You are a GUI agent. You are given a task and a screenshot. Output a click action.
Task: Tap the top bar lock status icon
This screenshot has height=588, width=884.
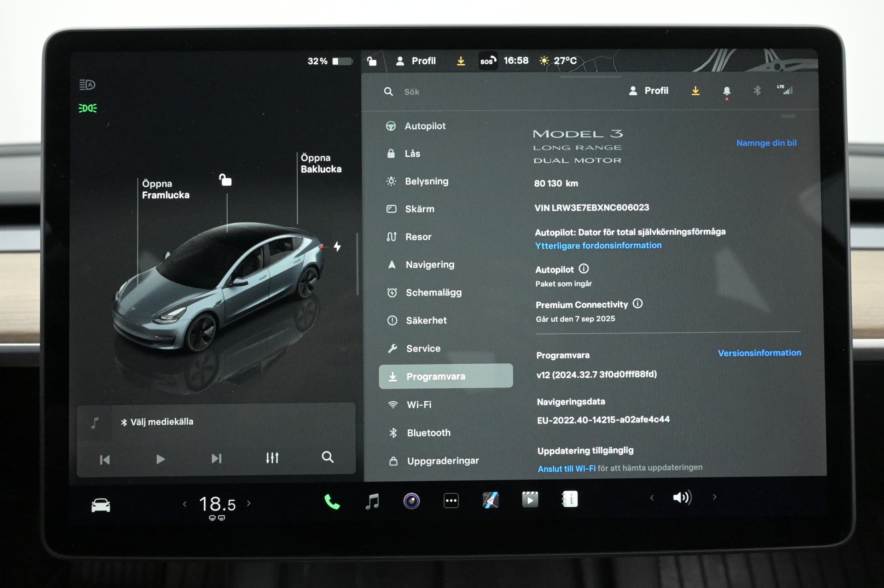coord(371,61)
